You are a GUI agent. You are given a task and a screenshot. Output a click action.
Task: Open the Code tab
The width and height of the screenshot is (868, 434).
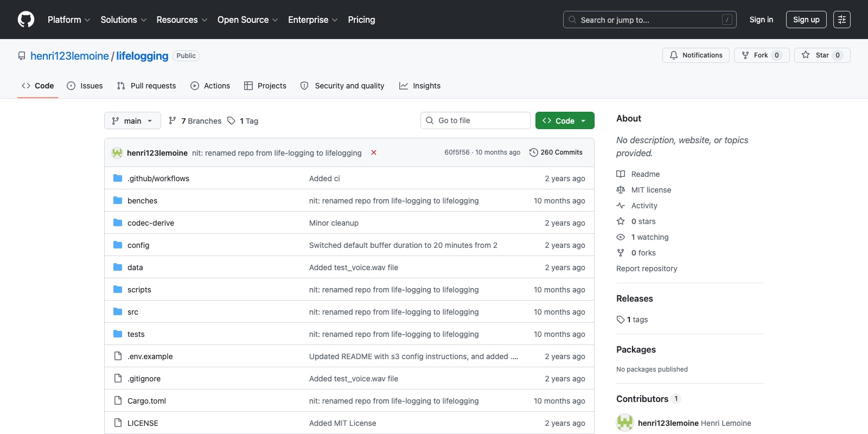tap(37, 86)
